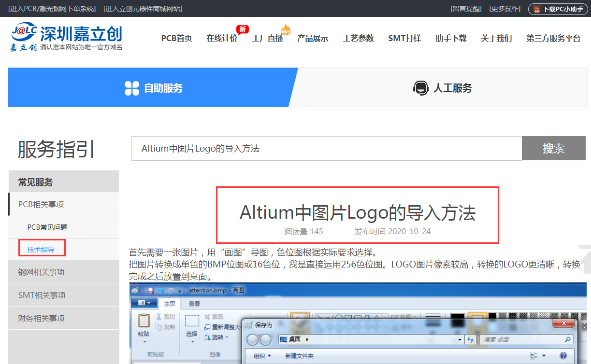Image resolution: width=591 pixels, height=364 pixels.
Task: Open the 助手下载 nav item
Action: click(x=451, y=39)
